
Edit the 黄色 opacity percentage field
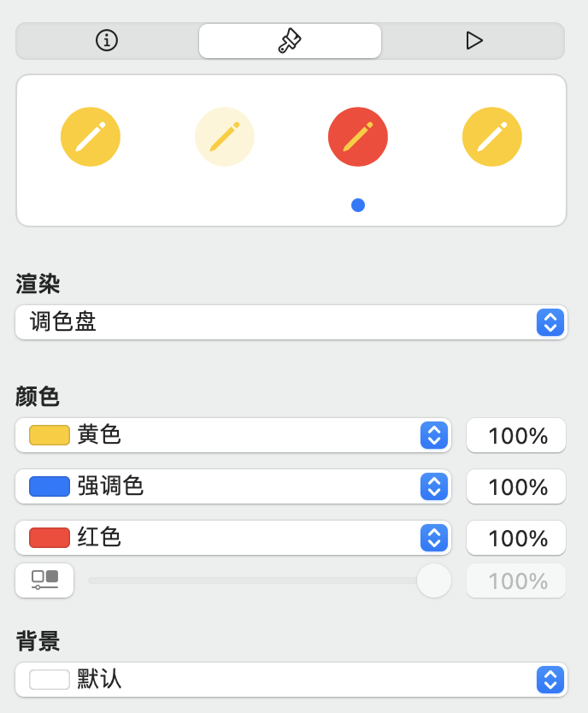tap(516, 435)
